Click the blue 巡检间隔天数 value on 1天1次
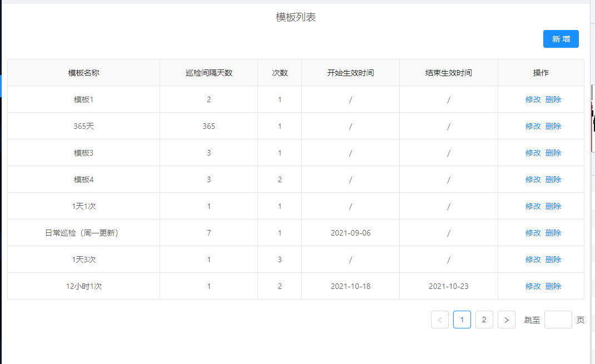Viewport: 595px width, 364px height. pyautogui.click(x=209, y=206)
